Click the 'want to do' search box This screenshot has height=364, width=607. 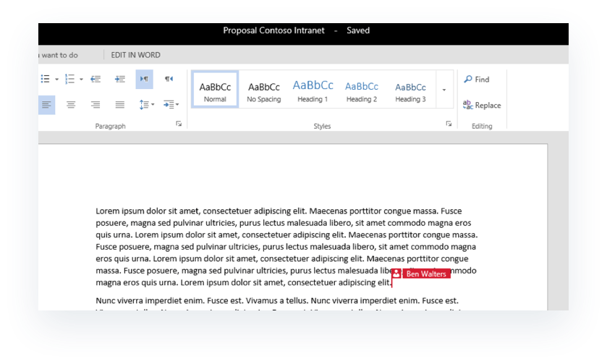59,55
